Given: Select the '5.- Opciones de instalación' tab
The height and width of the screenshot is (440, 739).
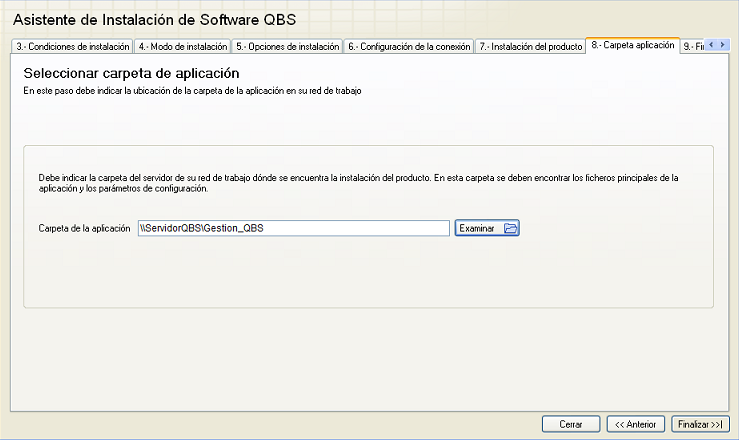Looking at the screenshot, I should pos(287,46).
